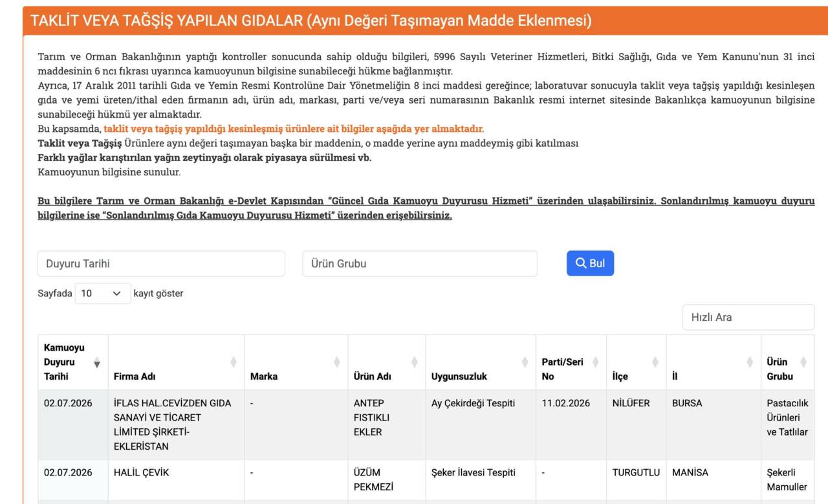Sort by Parti/Seri No sort icon

coord(595,362)
